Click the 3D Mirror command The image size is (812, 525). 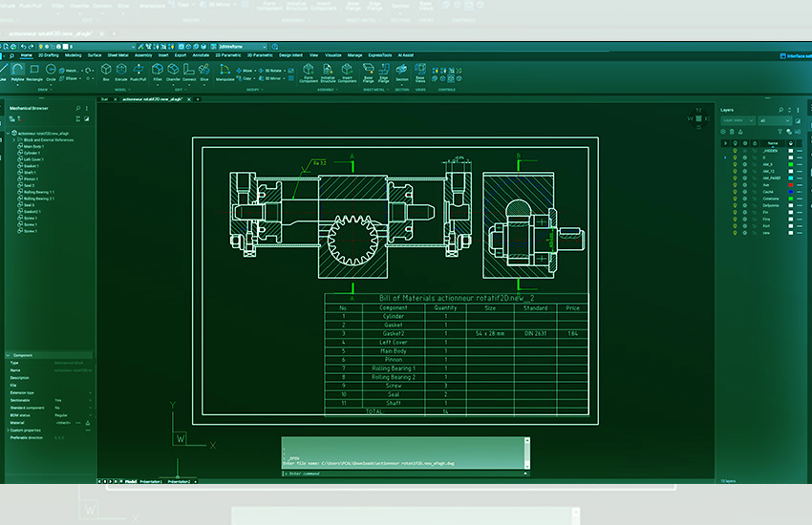pyautogui.click(x=269, y=78)
